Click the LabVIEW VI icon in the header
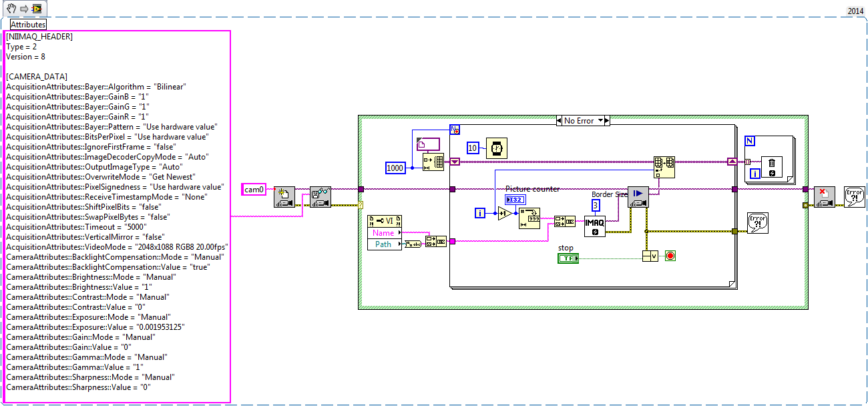Viewport: 868px width, 406px height. point(37,9)
